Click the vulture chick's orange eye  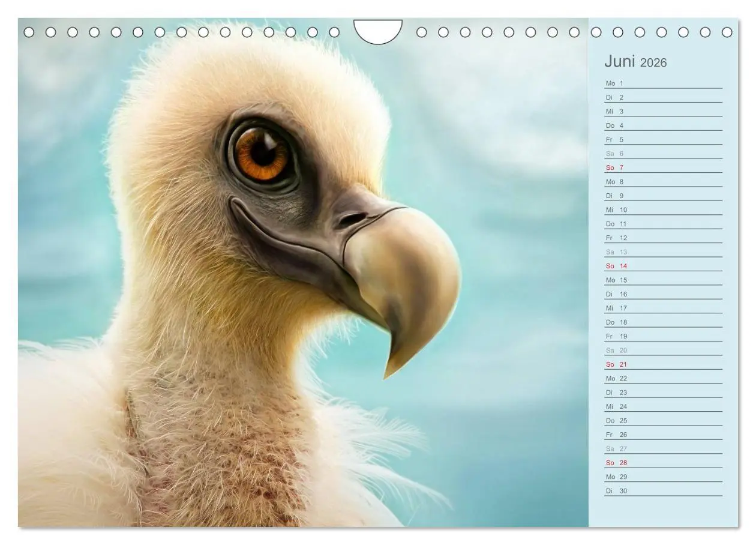click(x=261, y=153)
